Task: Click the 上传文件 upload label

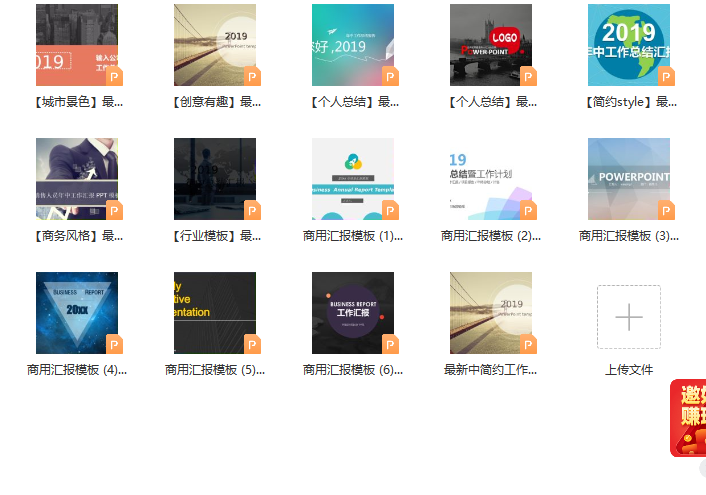Action: point(629,370)
